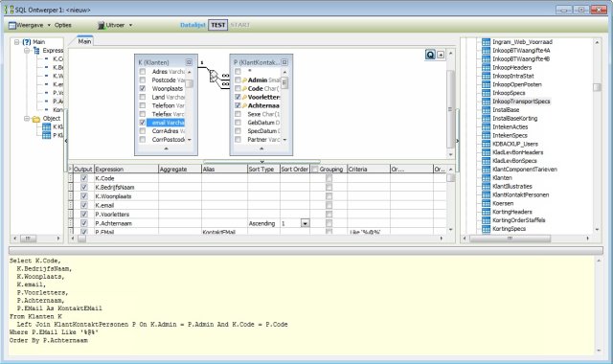
Task: Click the Ingram_Web_Voorraad table icon
Action: (x=486, y=42)
